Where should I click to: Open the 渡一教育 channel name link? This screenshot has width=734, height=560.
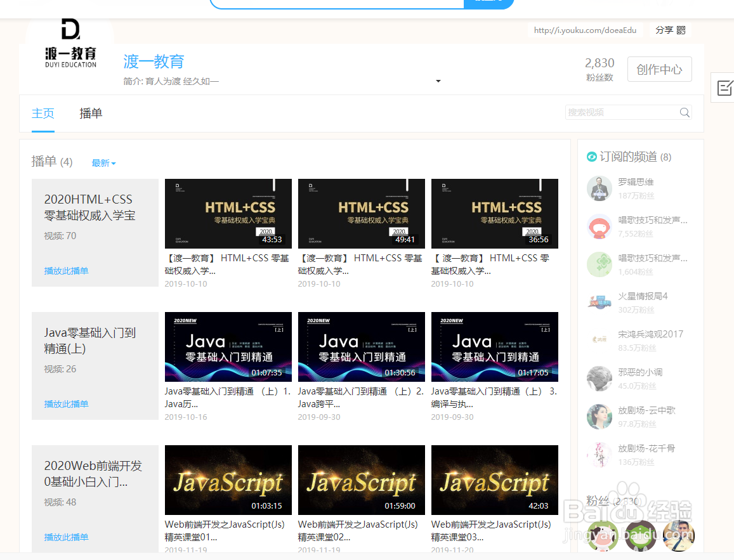click(x=154, y=62)
